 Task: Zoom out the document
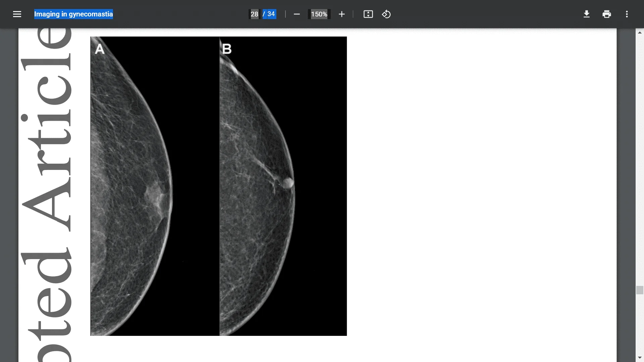coord(297,14)
